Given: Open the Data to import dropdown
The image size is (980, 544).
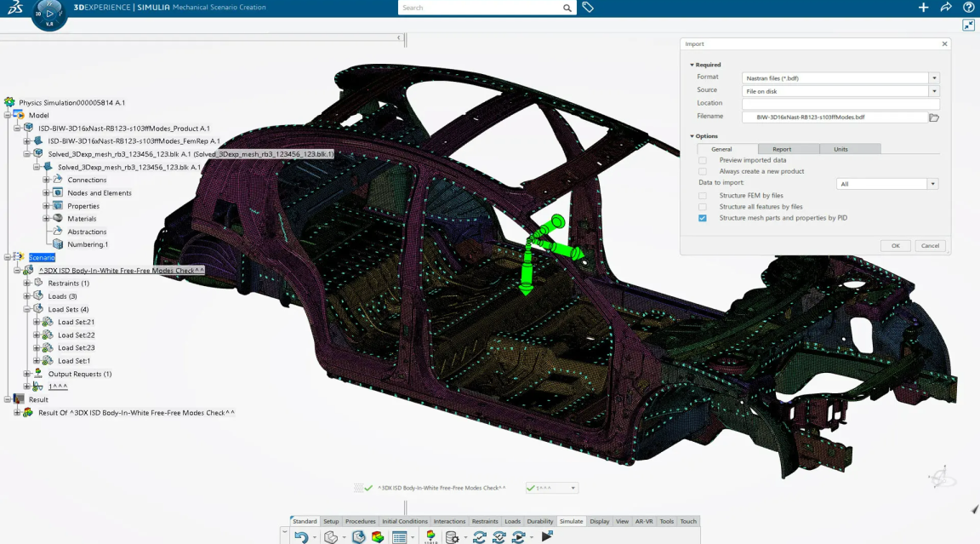Looking at the screenshot, I should pos(932,184).
